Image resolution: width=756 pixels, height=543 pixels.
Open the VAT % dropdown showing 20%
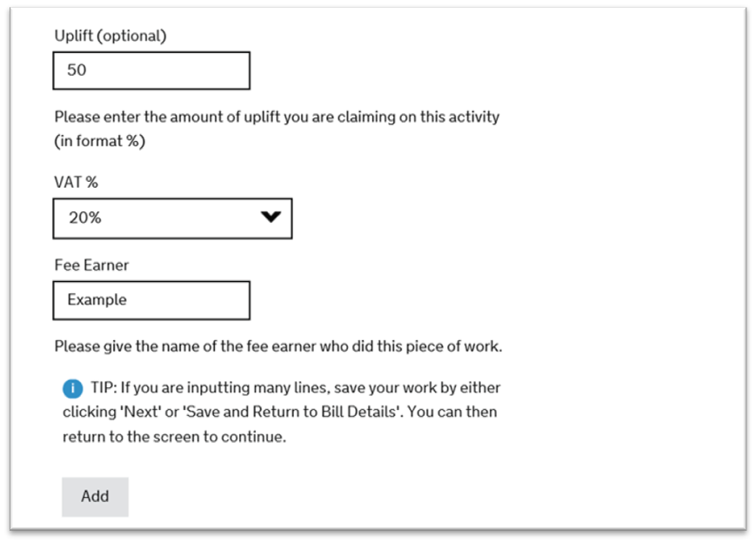click(x=172, y=218)
